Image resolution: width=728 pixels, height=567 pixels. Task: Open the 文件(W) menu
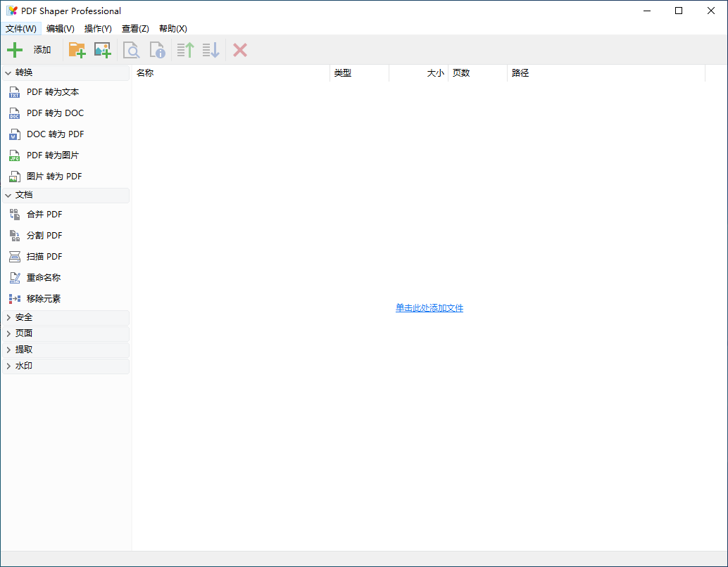click(x=21, y=29)
